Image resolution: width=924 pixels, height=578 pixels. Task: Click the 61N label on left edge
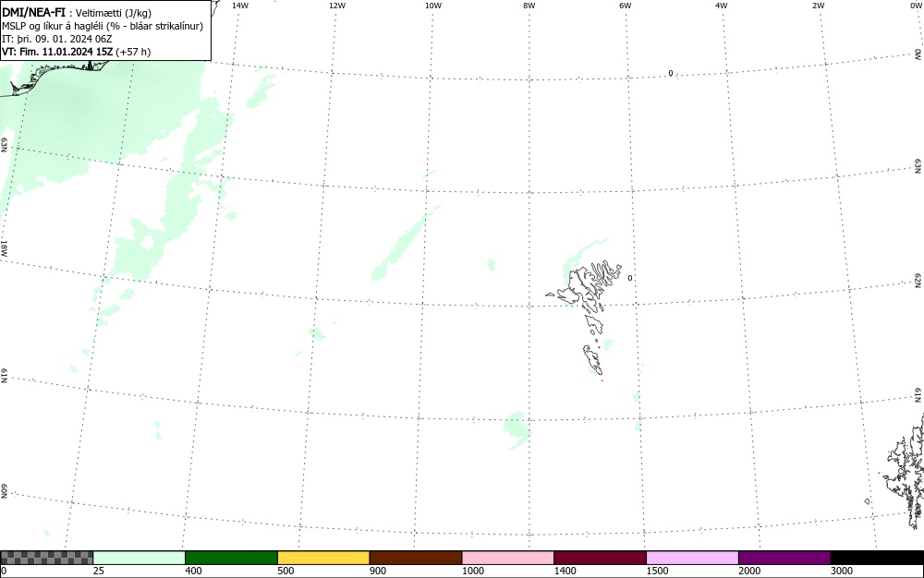[4, 376]
